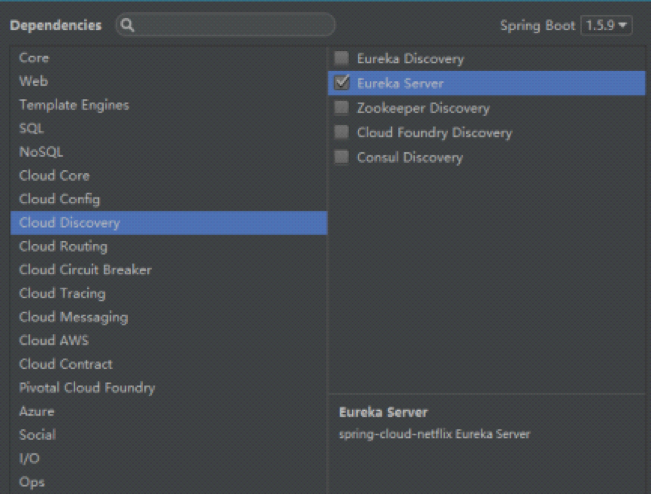Select the Cloud Core category
Screen dimensions: 654x494
tap(169, 175)
